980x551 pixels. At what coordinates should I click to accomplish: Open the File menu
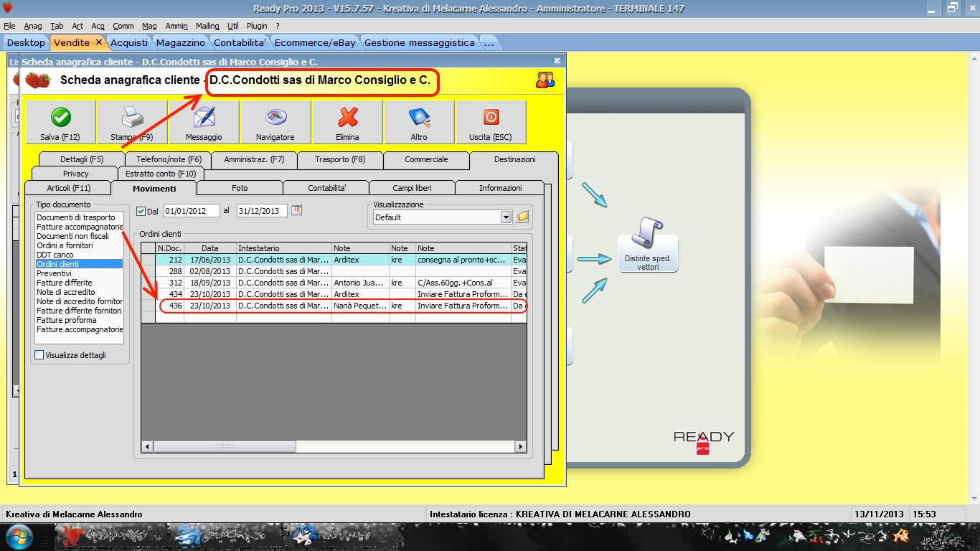[x=9, y=26]
